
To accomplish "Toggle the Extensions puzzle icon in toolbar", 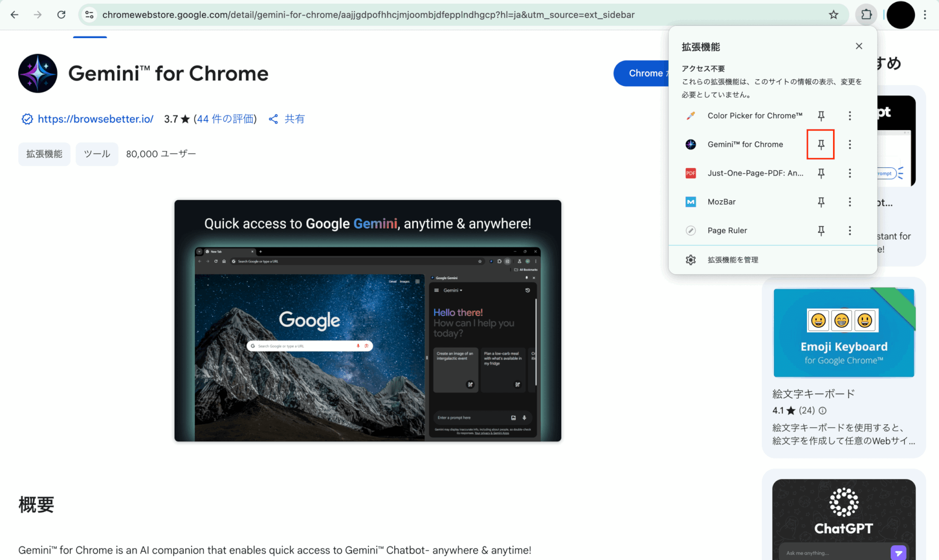I will pyautogui.click(x=866, y=15).
